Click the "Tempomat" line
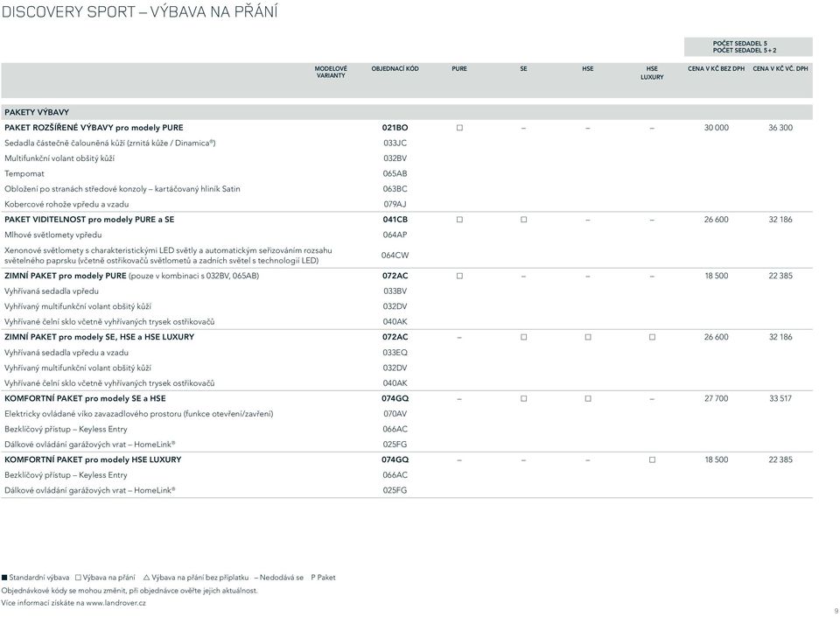Viewport: 840px width, 617px height. [24, 174]
